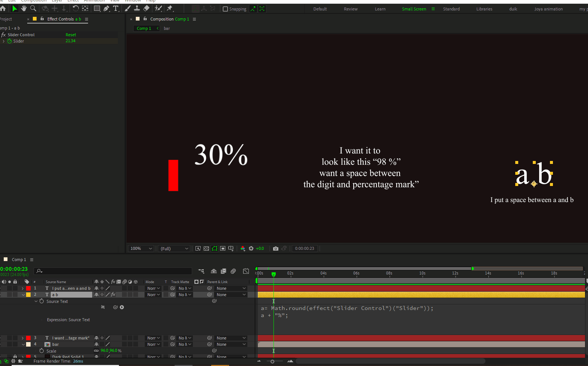Open the Graph Editor icon in timeline
588x366 pixels.
[246, 271]
